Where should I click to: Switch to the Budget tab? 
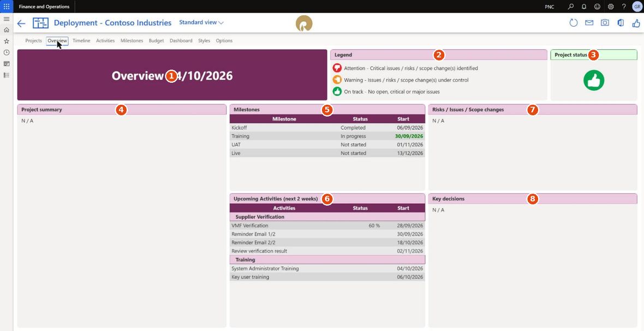[156, 41]
